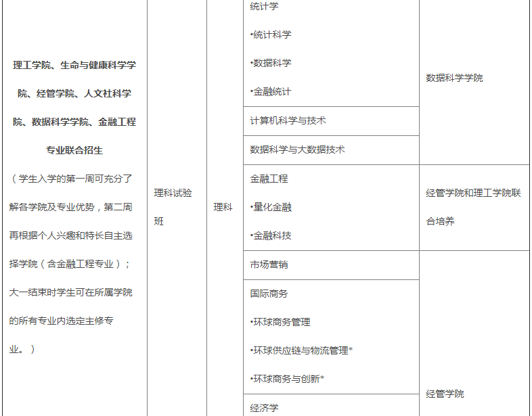This screenshot has height=416, width=532.
Task: Click the 数据科学学院 college cell
Action: click(454, 78)
